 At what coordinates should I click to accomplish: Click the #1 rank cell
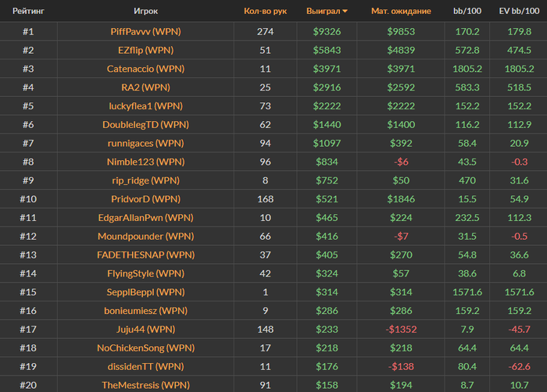click(28, 32)
